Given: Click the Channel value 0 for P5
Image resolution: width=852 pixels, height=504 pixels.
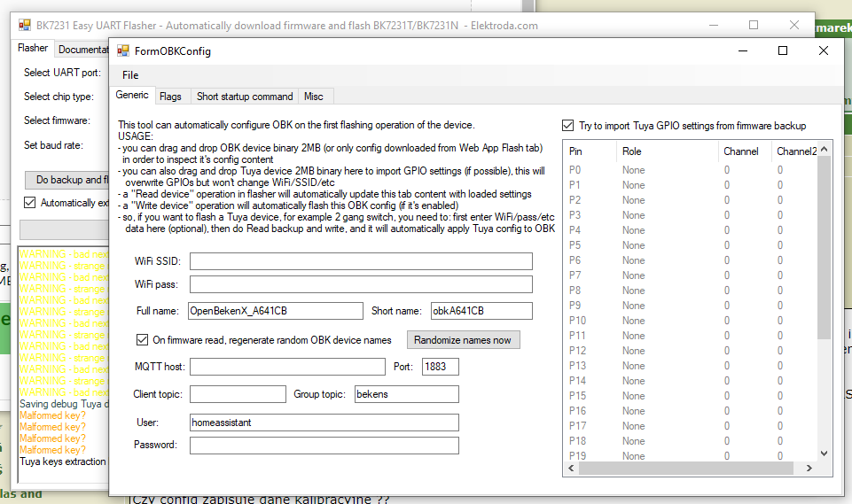Looking at the screenshot, I should [x=727, y=245].
